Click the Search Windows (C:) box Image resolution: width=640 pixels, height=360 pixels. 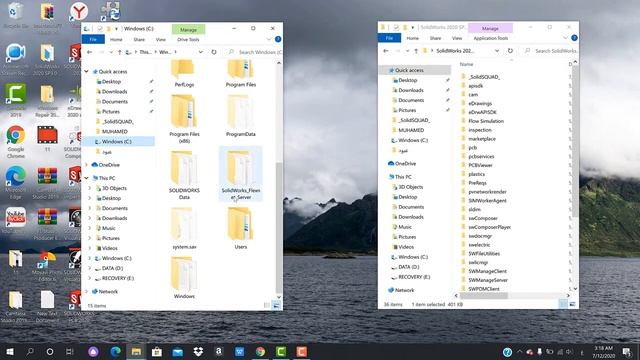(256, 52)
